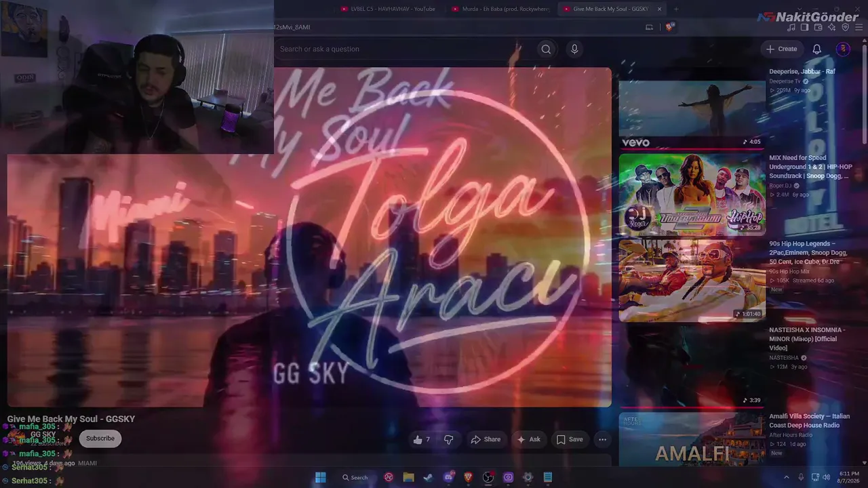Screen dimensions: 868x488
Task: Open the Share dialog for the video
Action: (x=486, y=439)
